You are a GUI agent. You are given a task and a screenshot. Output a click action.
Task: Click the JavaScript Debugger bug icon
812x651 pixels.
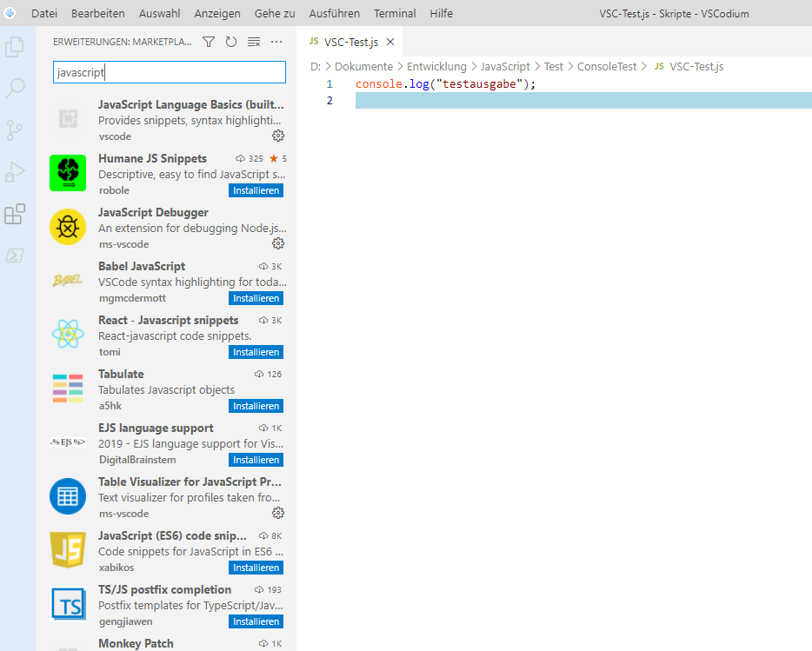pyautogui.click(x=68, y=227)
